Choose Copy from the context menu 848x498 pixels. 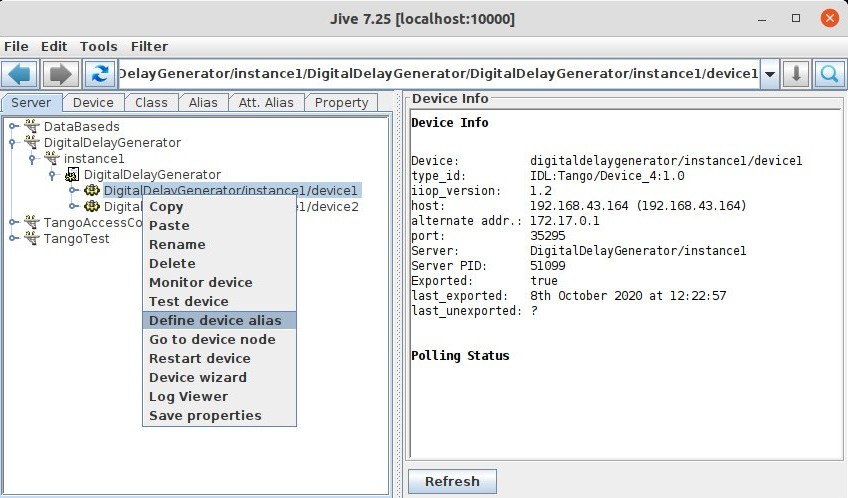219,207
